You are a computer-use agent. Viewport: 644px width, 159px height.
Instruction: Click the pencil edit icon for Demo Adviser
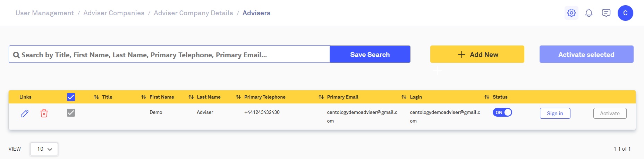coord(25,113)
